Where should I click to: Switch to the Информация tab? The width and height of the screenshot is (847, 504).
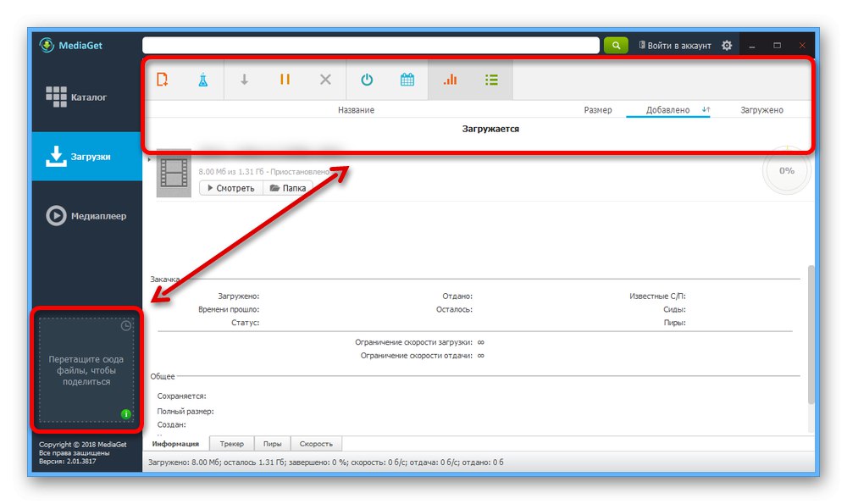(175, 444)
